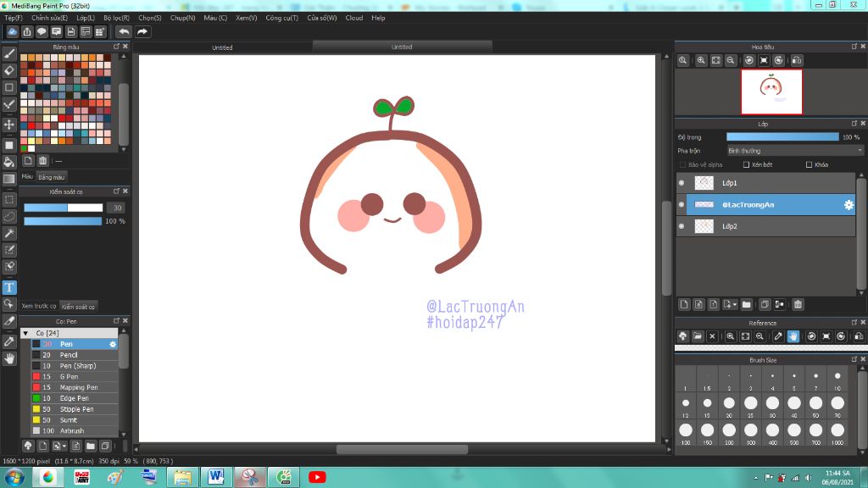Viewport: 868px width, 488px height.
Task: Switch to the second Untitled document tab
Action: tap(402, 47)
